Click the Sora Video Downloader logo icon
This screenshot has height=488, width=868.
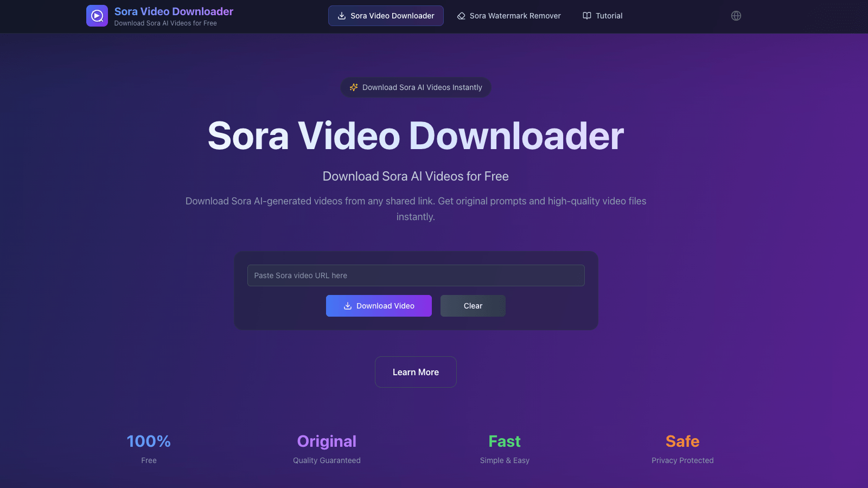(97, 16)
